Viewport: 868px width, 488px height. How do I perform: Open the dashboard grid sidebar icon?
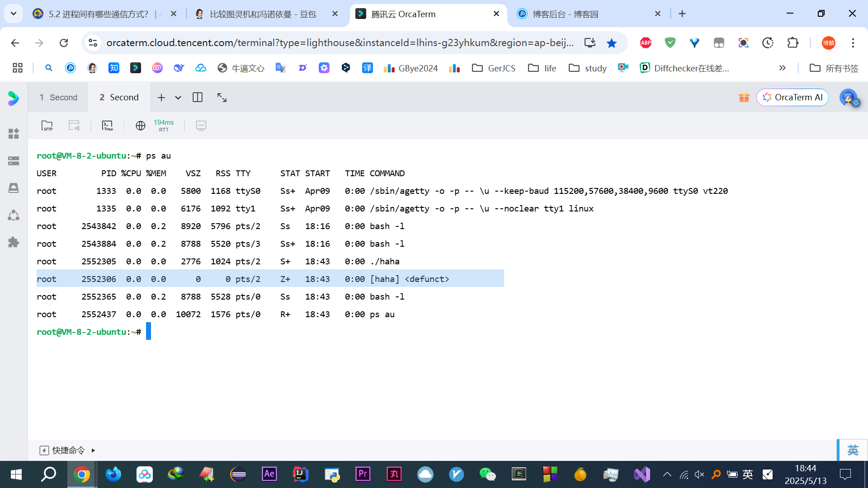click(x=14, y=134)
